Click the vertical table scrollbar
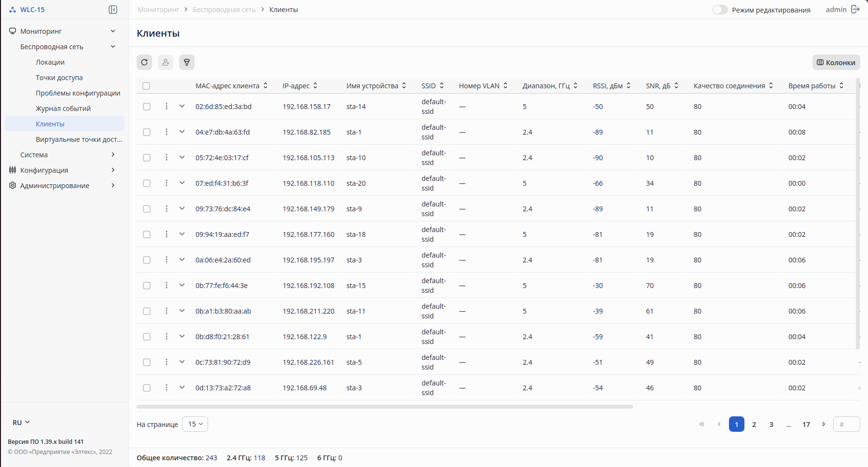This screenshot has width=868, height=467. tap(858, 214)
